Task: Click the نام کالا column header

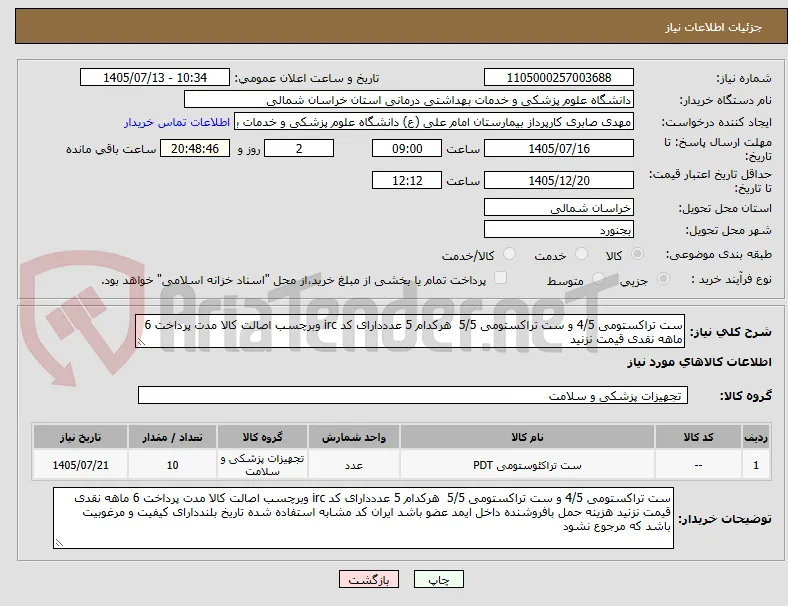Action: coord(527,437)
